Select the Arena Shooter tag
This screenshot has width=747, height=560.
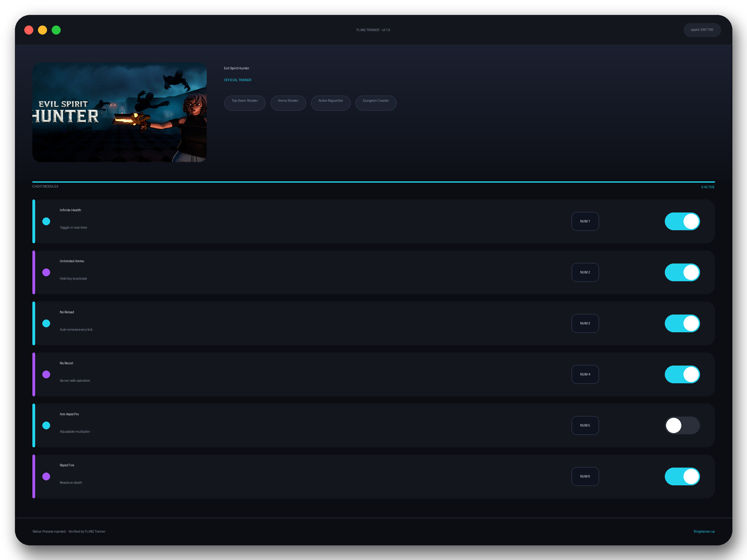tap(288, 103)
